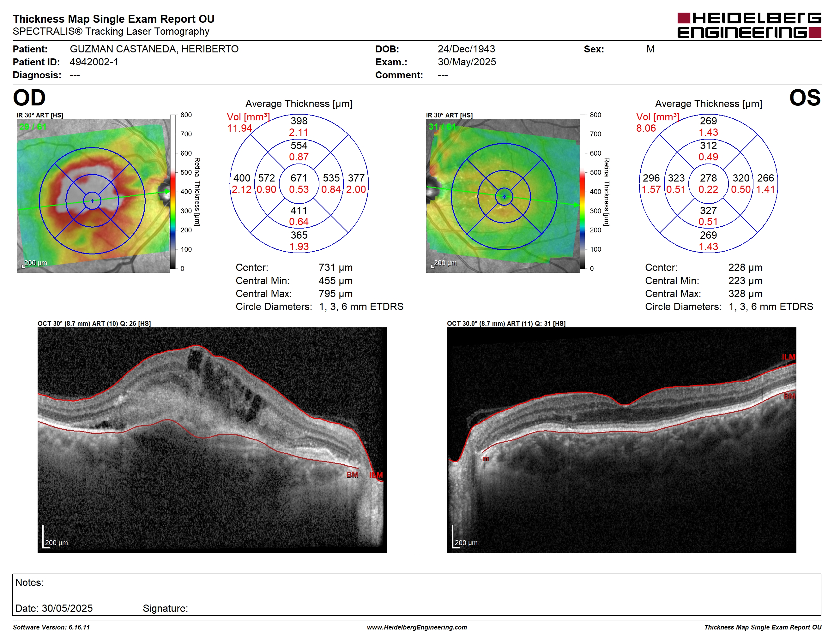The image size is (834, 644).
Task: Select the OD OCT B-scan image
Action: pyautogui.click(x=212, y=440)
